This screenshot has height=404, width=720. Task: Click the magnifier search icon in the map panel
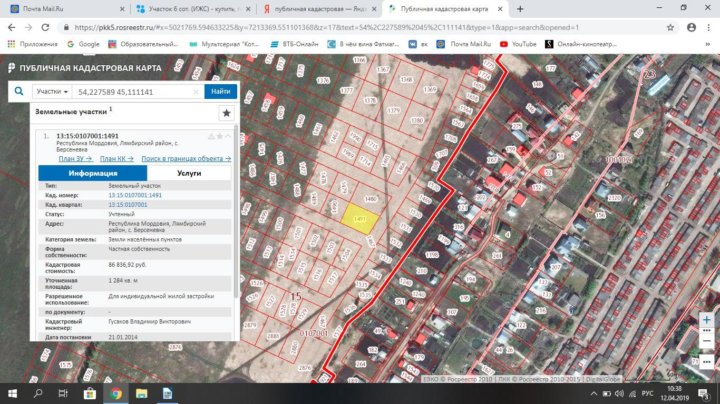18,91
